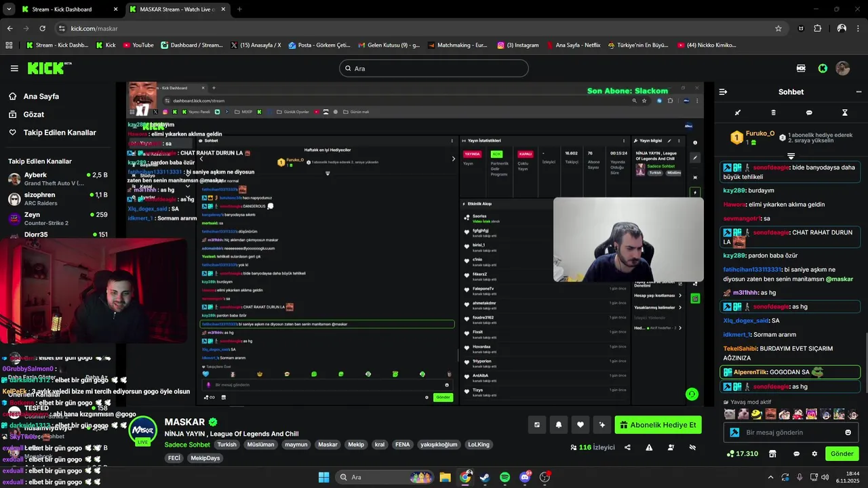The image size is (868, 488).
Task: Open Zeyn channel in followed list
Action: point(58,218)
